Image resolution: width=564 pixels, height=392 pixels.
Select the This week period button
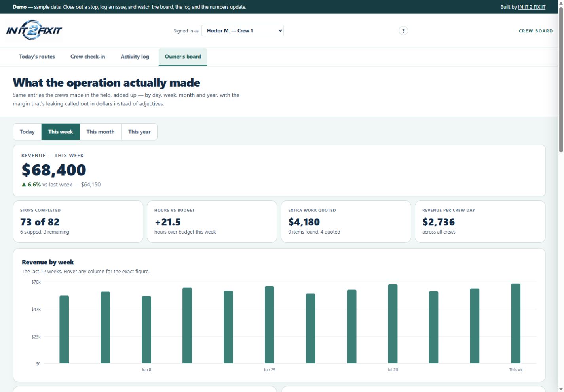click(61, 132)
